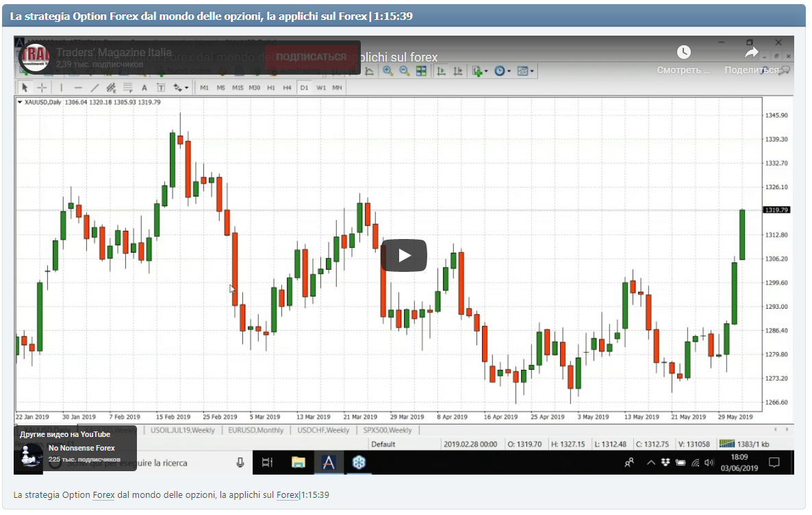Image resolution: width=812 pixels, height=515 pixels.
Task: Click the Подписаться subscribe button
Action: (x=312, y=57)
